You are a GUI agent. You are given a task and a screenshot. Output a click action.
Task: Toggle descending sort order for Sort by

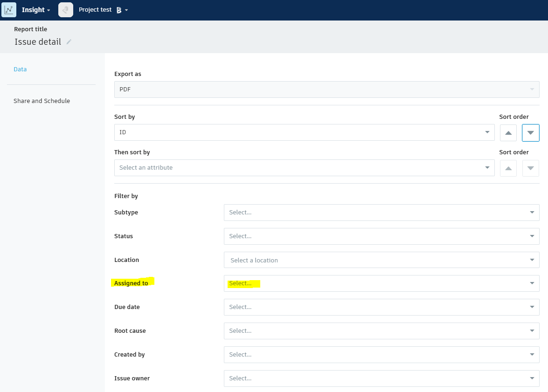530,133
